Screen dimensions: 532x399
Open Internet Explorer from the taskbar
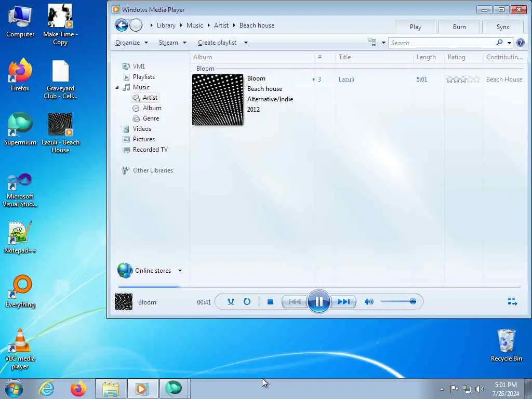coord(46,389)
